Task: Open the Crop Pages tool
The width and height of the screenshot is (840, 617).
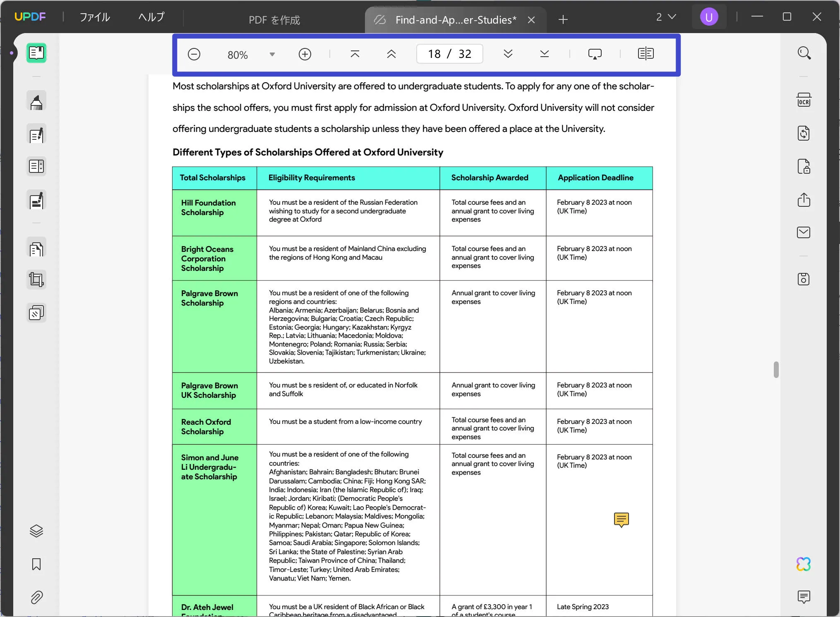Action: tap(36, 280)
